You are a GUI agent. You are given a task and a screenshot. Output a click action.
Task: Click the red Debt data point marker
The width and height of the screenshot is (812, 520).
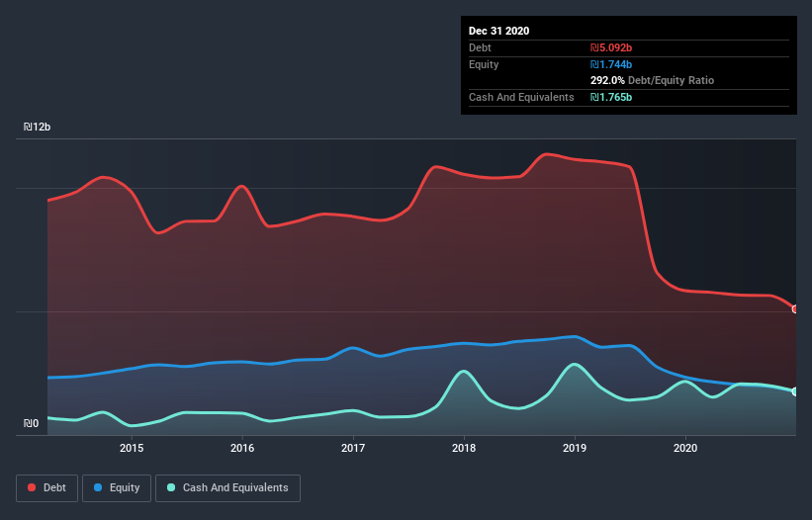(795, 308)
